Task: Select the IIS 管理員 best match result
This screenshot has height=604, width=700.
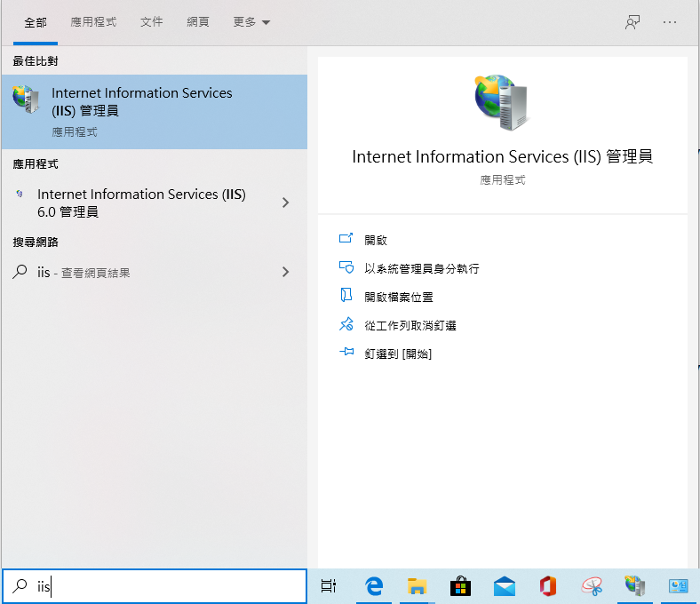Action: click(155, 112)
